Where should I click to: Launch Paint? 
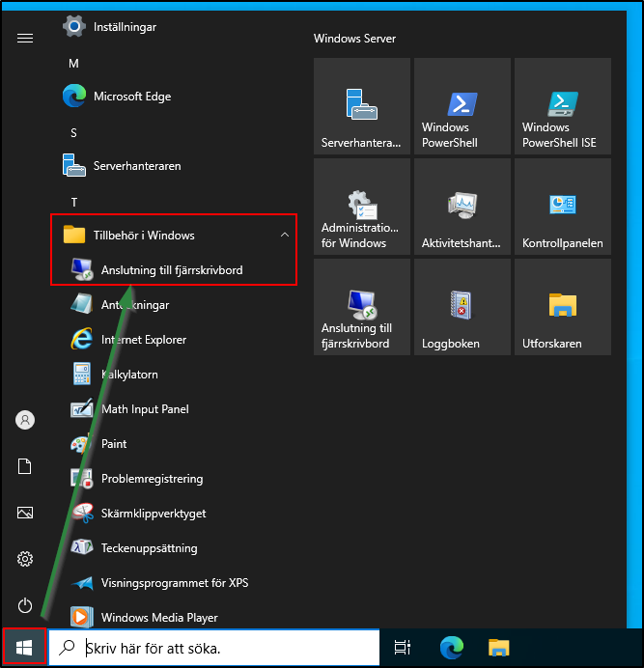(173, 443)
